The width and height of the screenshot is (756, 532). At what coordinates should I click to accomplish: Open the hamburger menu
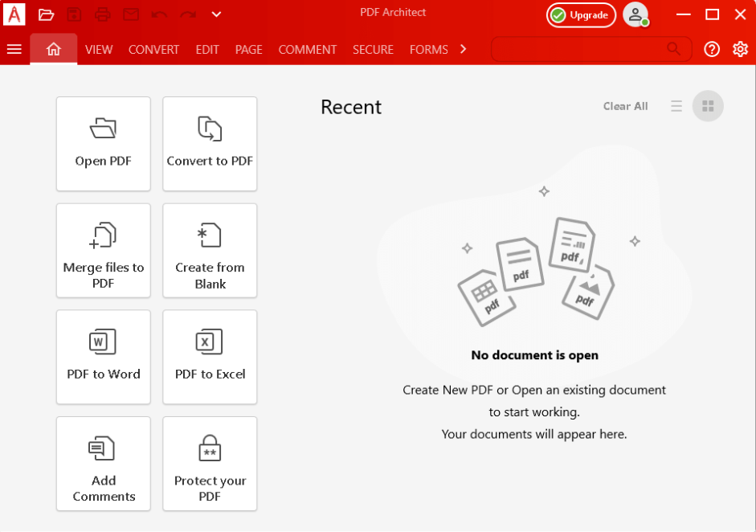coord(14,49)
